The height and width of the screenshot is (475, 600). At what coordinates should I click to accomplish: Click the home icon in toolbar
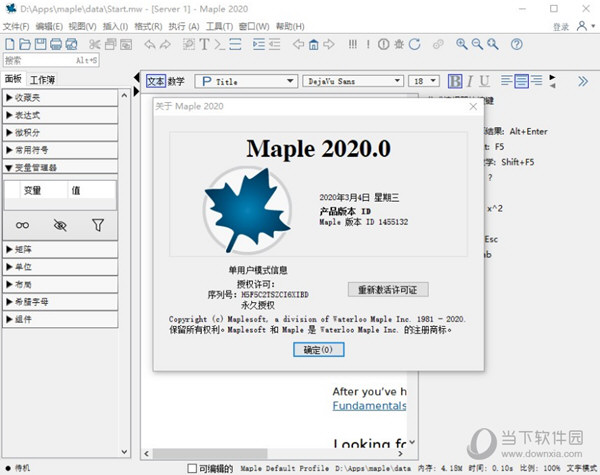314,44
